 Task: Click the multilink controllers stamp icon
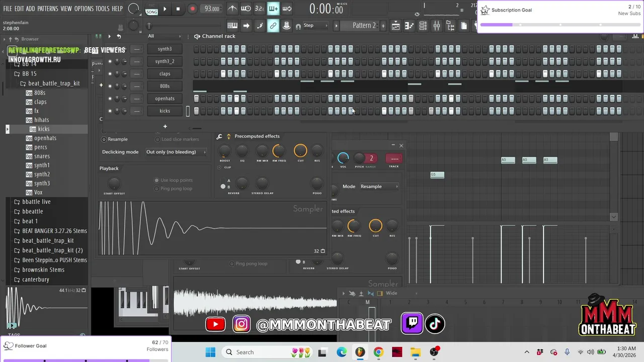click(x=287, y=26)
